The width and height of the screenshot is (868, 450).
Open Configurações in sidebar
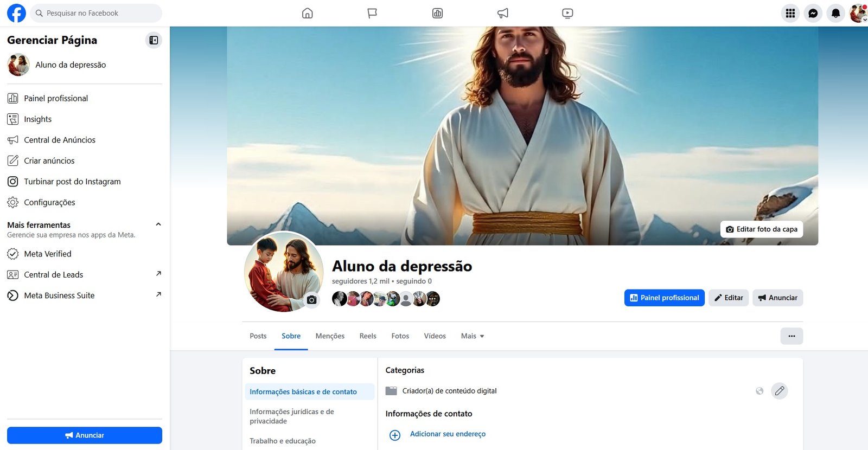pyautogui.click(x=85, y=202)
